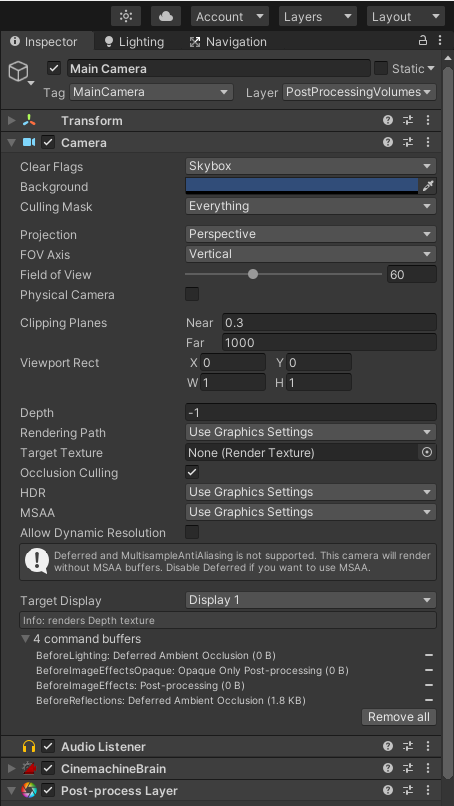Remove the BeforeLighting command buffer via its minus icon
The width and height of the screenshot is (454, 806).
tap(429, 655)
